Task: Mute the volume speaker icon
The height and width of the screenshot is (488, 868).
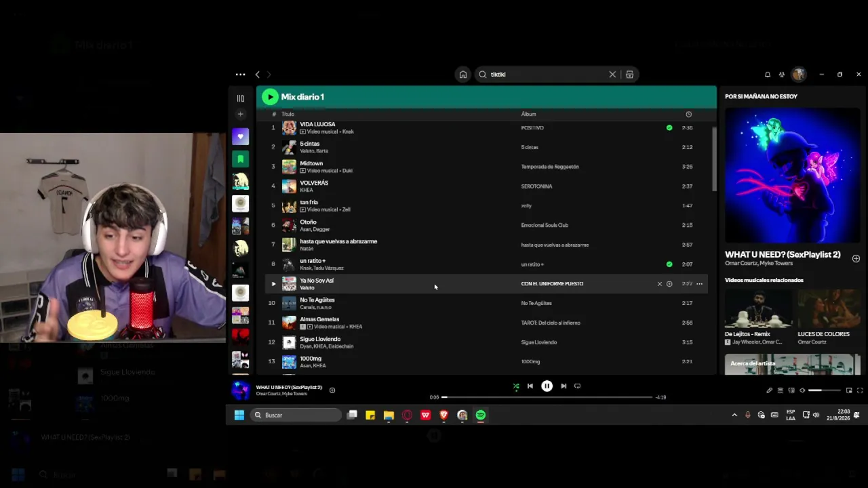Action: (802, 390)
